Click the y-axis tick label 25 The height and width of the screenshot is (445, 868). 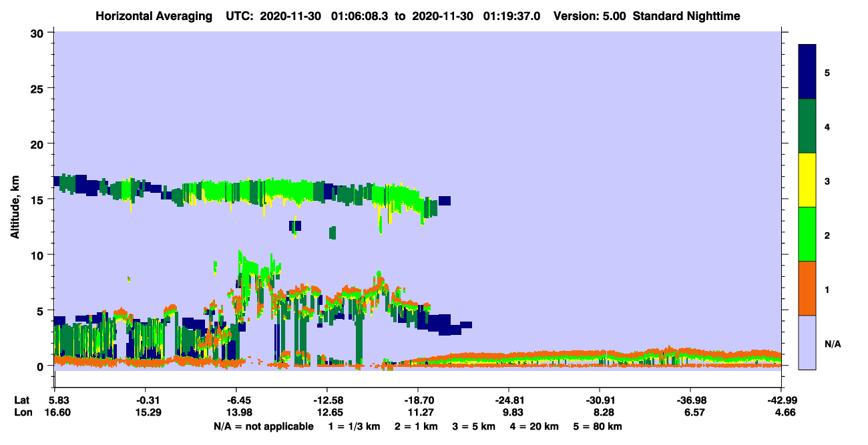click(x=39, y=88)
